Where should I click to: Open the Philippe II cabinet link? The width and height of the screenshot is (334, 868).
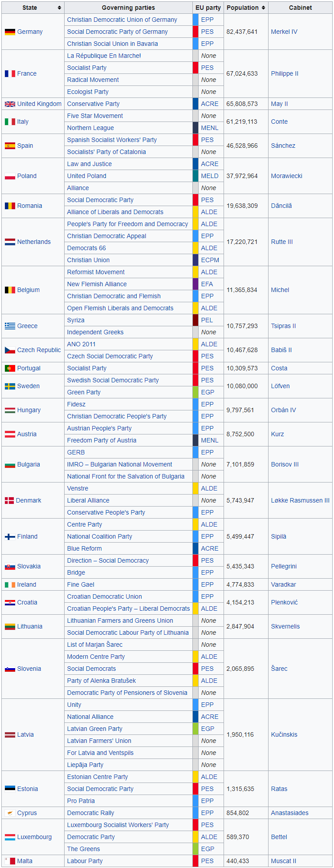(285, 74)
